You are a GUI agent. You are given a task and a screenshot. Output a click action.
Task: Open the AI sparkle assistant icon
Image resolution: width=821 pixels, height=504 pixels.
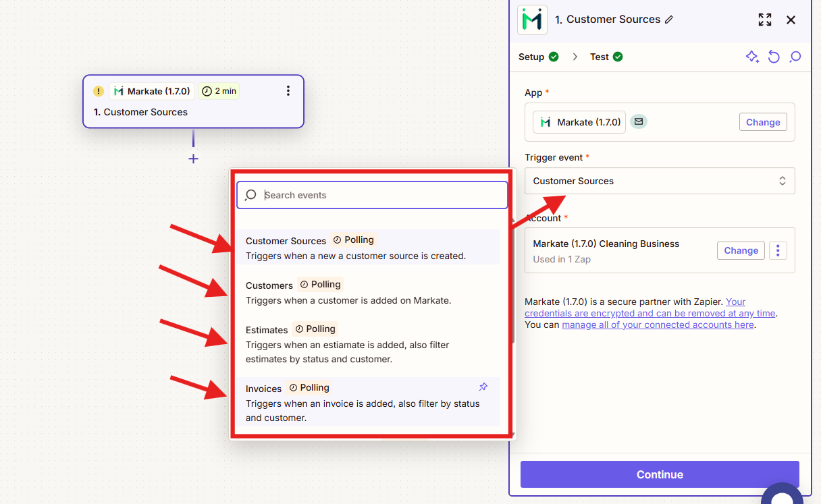752,57
